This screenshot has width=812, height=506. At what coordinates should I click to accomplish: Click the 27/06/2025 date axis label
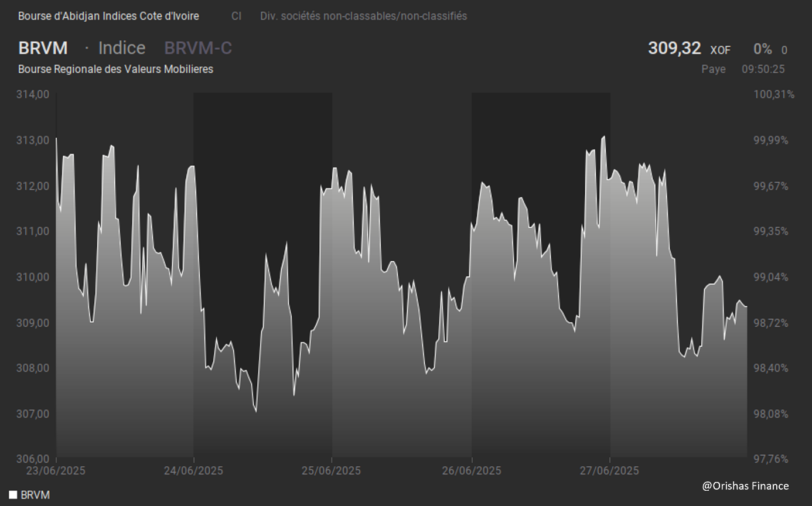(609, 471)
